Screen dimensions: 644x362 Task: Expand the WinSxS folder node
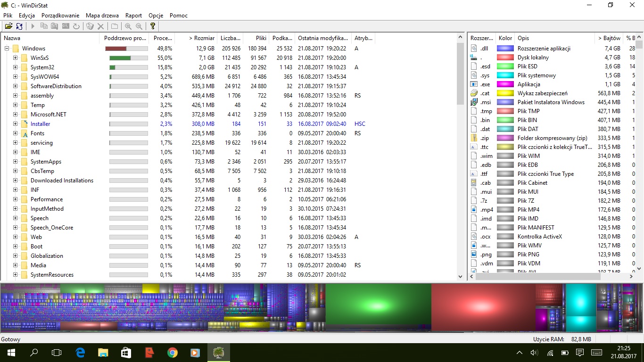15,58
